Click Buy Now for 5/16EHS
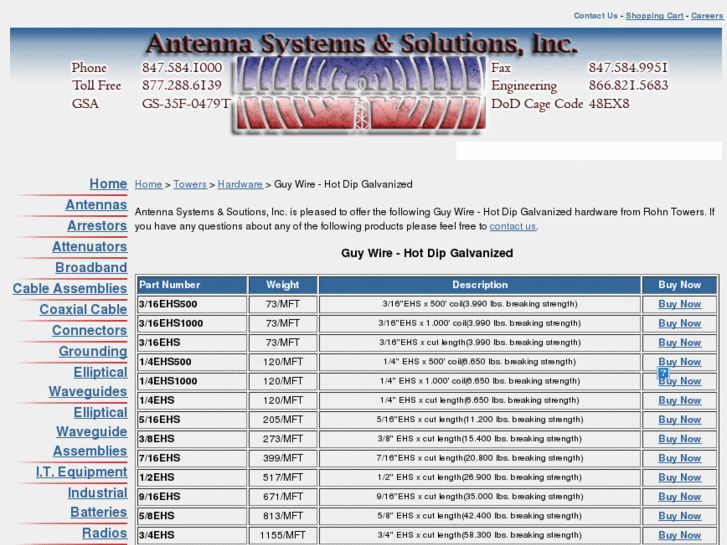 point(679,420)
